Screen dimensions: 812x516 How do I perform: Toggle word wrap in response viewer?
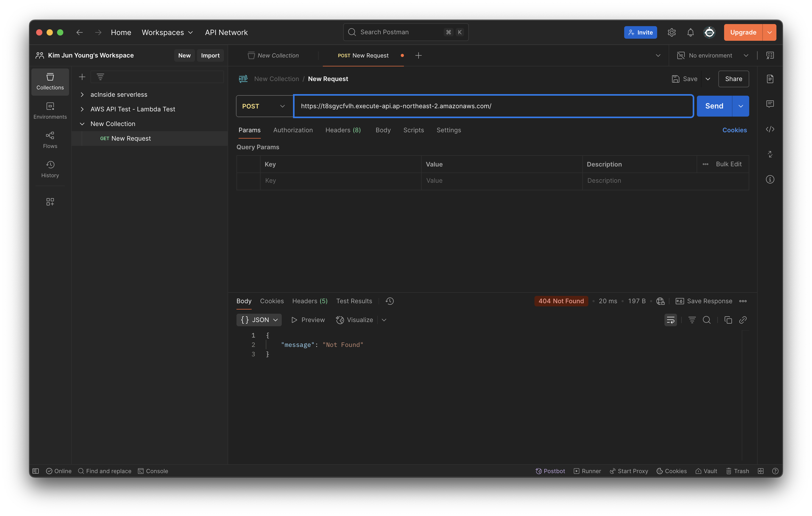(x=670, y=320)
